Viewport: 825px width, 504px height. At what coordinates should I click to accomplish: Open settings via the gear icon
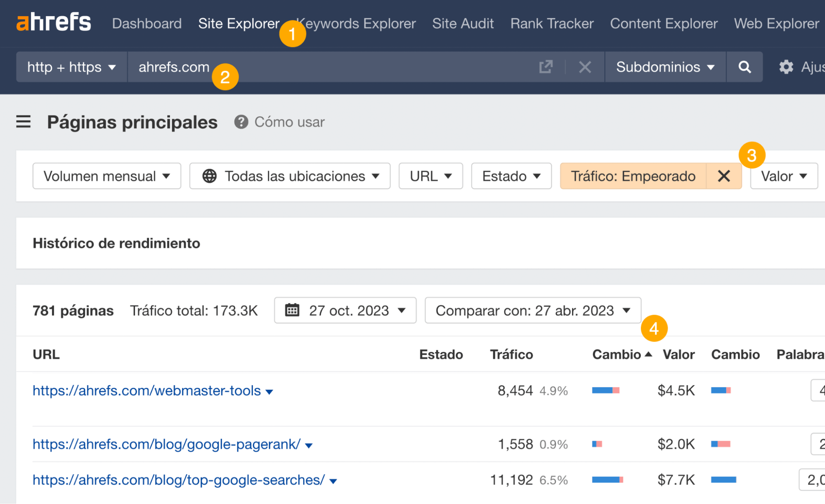[x=786, y=67]
